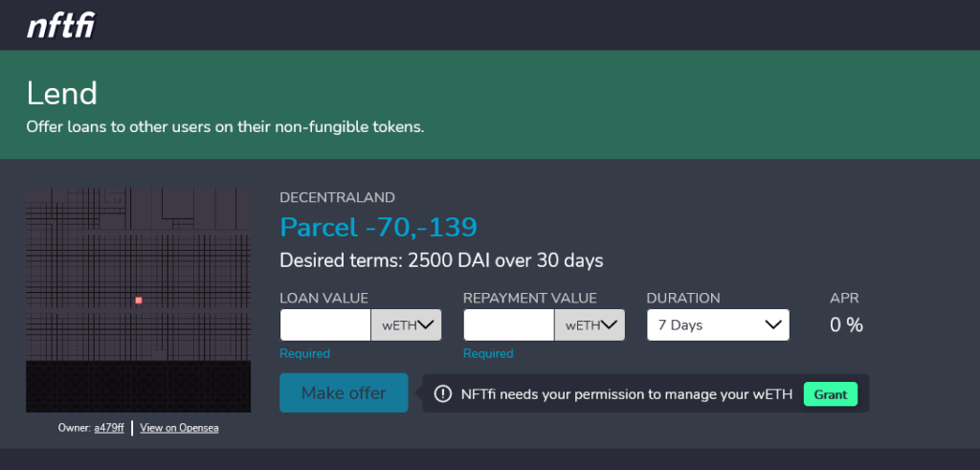Click the Make offer button
980x470 pixels.
pyautogui.click(x=344, y=393)
